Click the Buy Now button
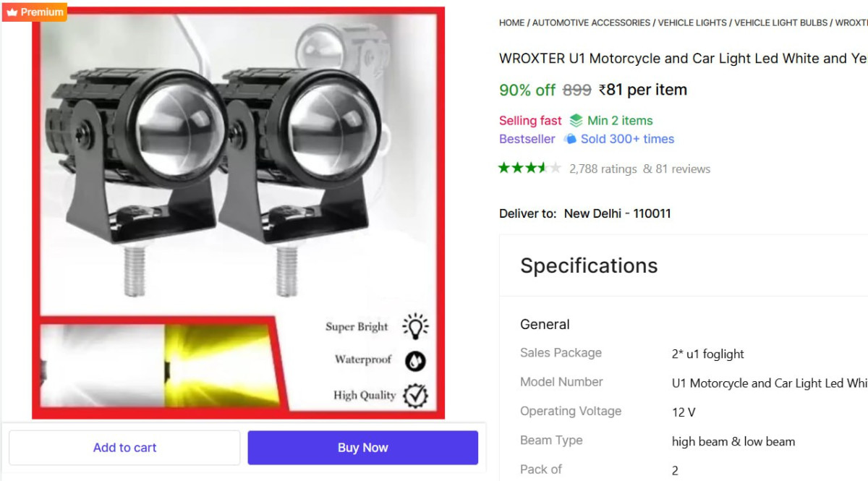 tap(363, 448)
